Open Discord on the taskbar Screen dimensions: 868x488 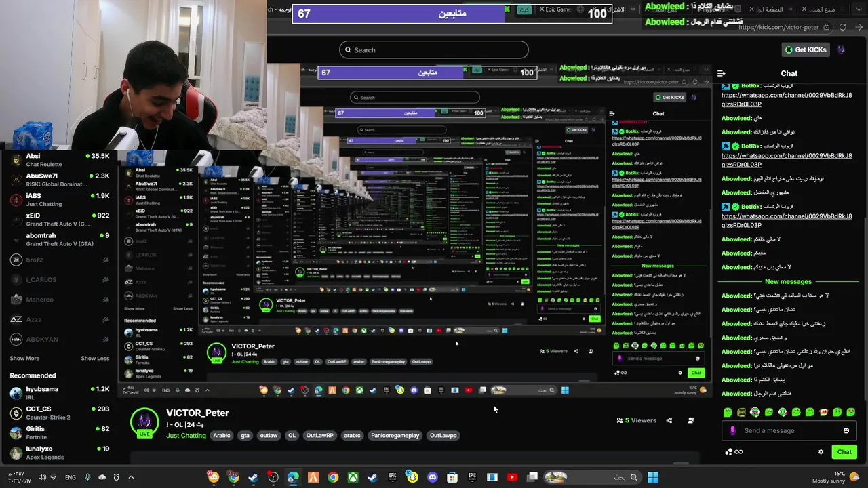(x=433, y=477)
